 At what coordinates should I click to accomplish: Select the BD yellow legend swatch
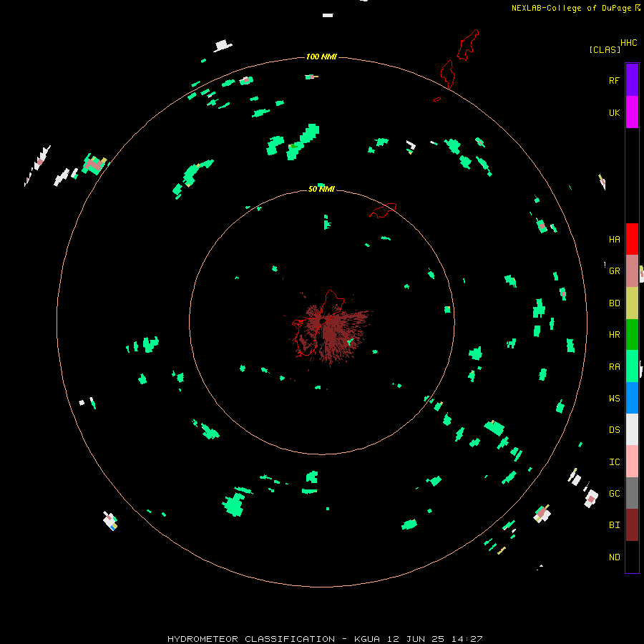tap(632, 303)
